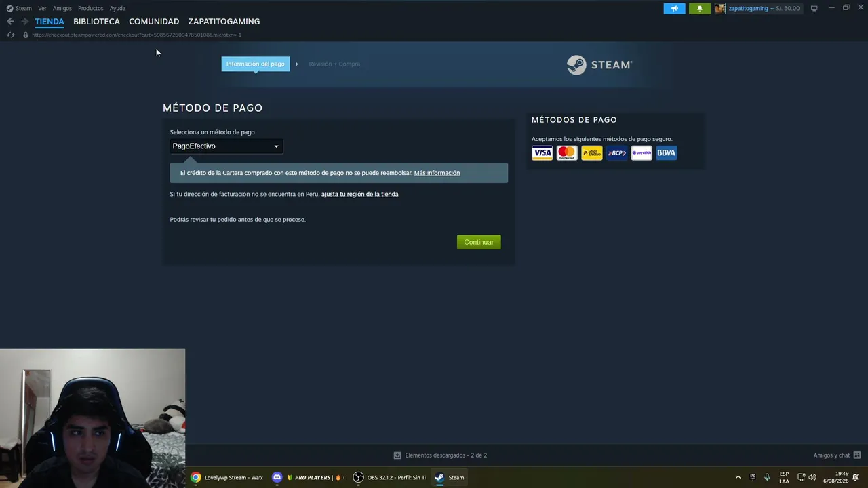Follow the ajusta tu región de la tienda link

(x=359, y=194)
